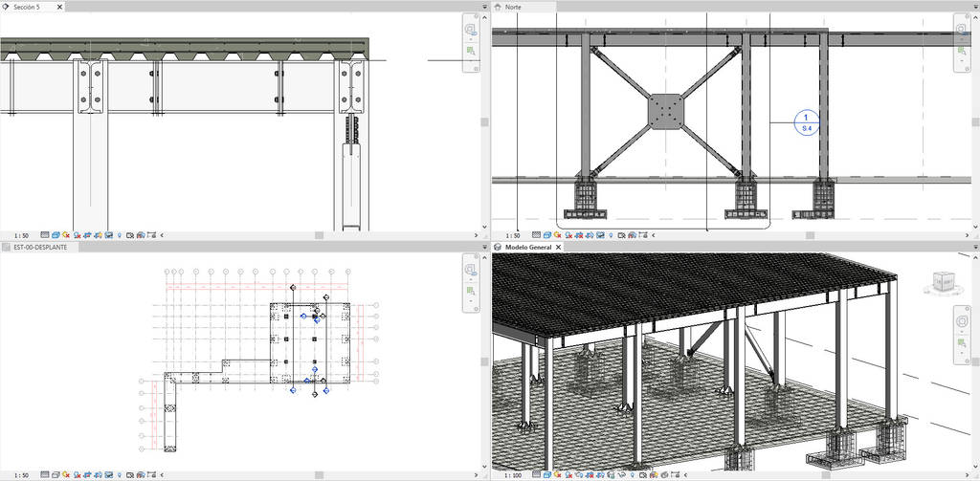Open Detail Level menu in Norte view
980x481 pixels.
(536, 235)
